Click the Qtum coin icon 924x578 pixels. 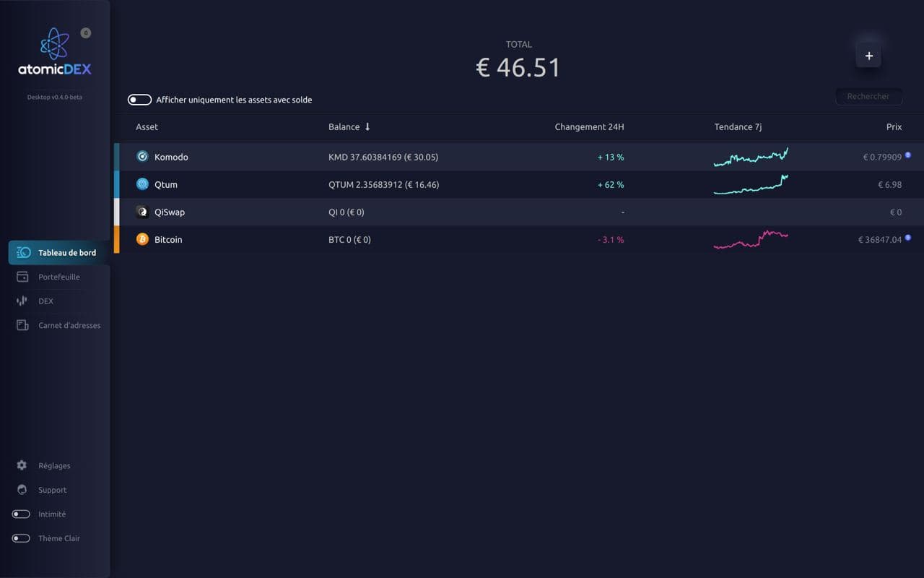pyautogui.click(x=142, y=184)
